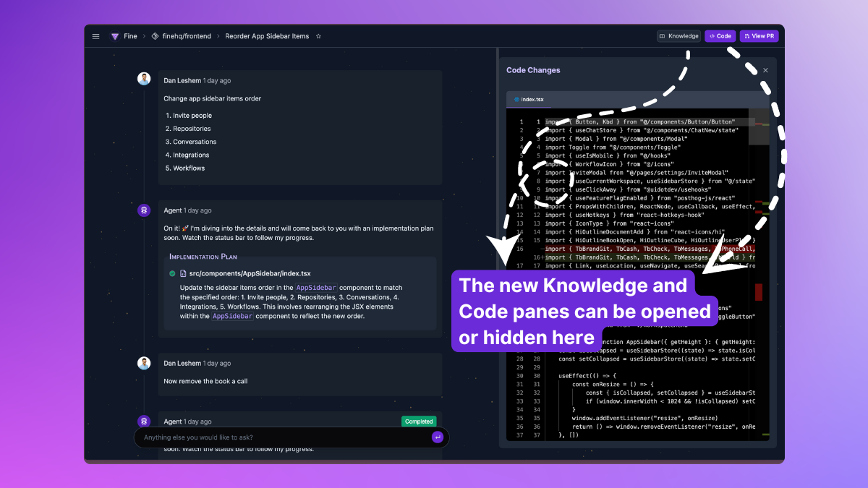Click the send arrow in chat input

tap(437, 437)
